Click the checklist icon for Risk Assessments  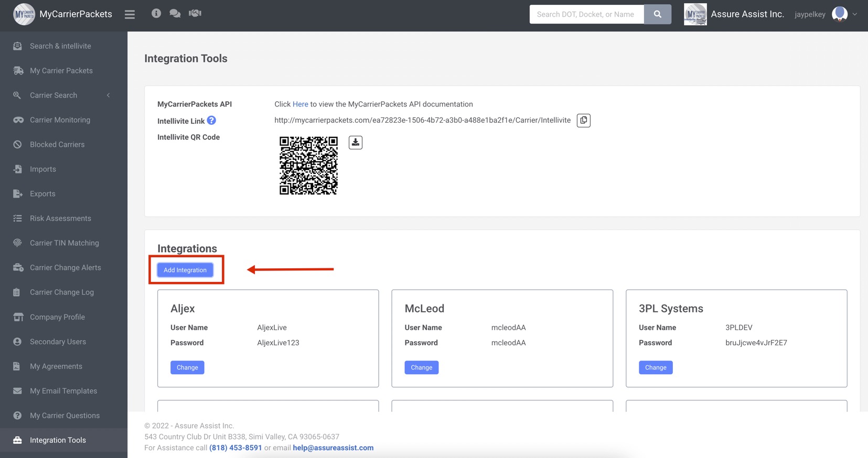[17, 219]
